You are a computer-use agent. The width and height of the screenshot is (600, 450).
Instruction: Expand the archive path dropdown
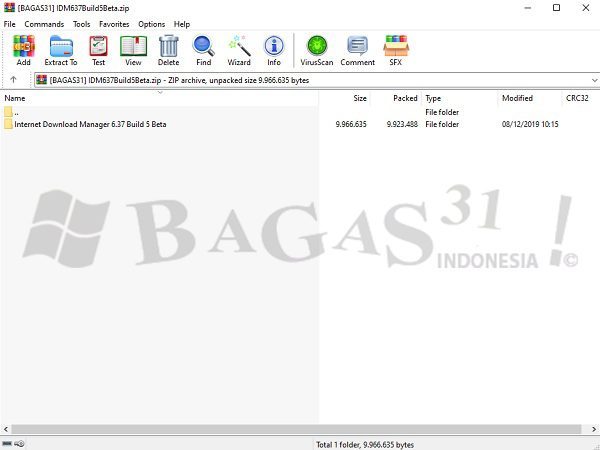(594, 80)
